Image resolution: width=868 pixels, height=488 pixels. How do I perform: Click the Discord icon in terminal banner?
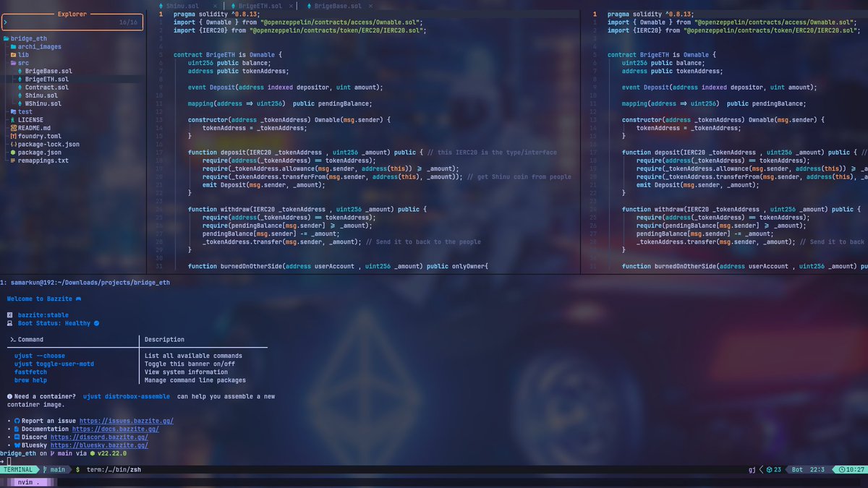point(17,437)
